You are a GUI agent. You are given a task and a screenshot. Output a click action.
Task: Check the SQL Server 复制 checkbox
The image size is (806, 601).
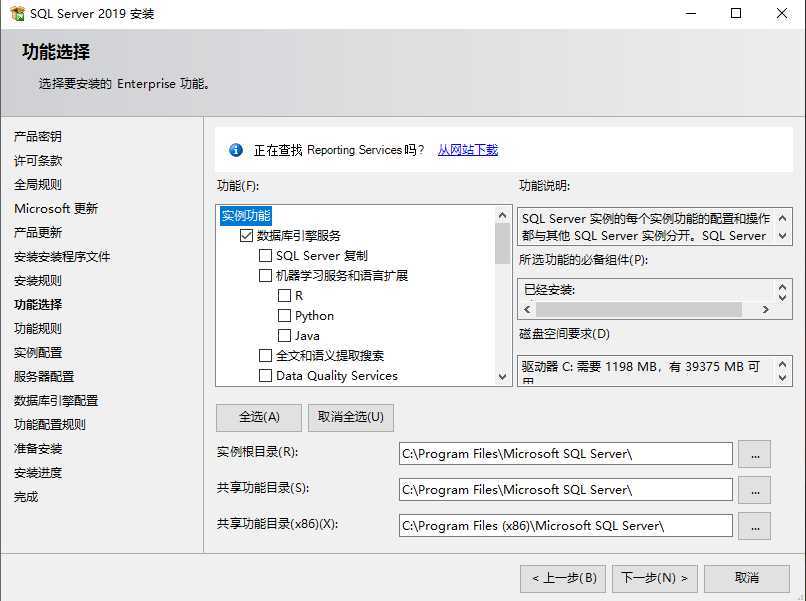point(265,256)
